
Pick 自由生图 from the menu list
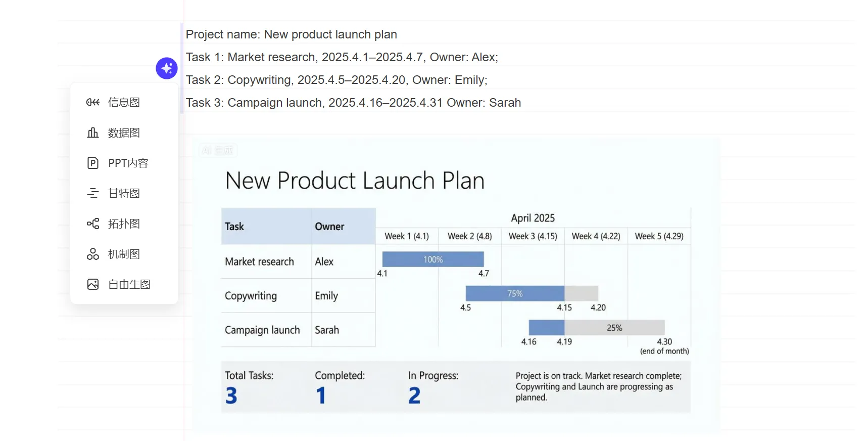pyautogui.click(x=129, y=284)
